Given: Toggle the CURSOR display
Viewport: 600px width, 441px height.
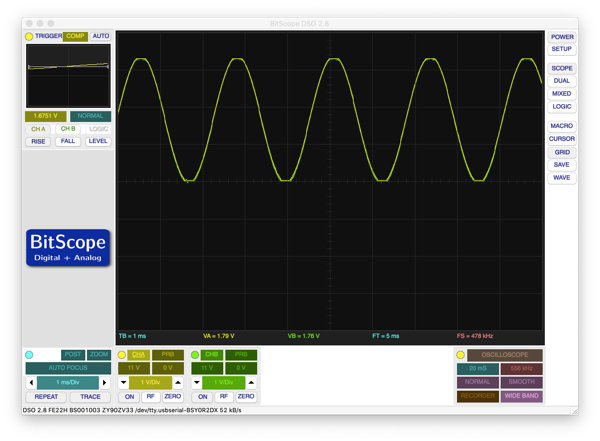Looking at the screenshot, I should (562, 139).
